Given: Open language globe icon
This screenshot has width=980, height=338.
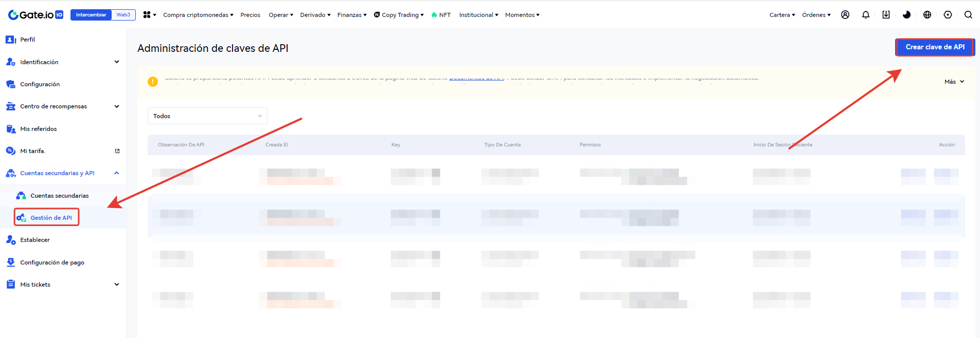Looking at the screenshot, I should [x=927, y=15].
